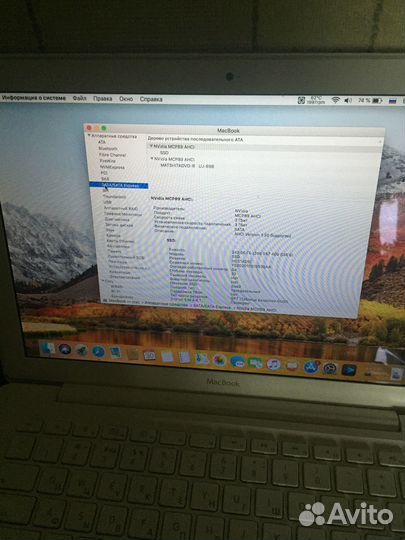Open Finder from the Dock
Viewport: 405px width, 540px height.
48,349
